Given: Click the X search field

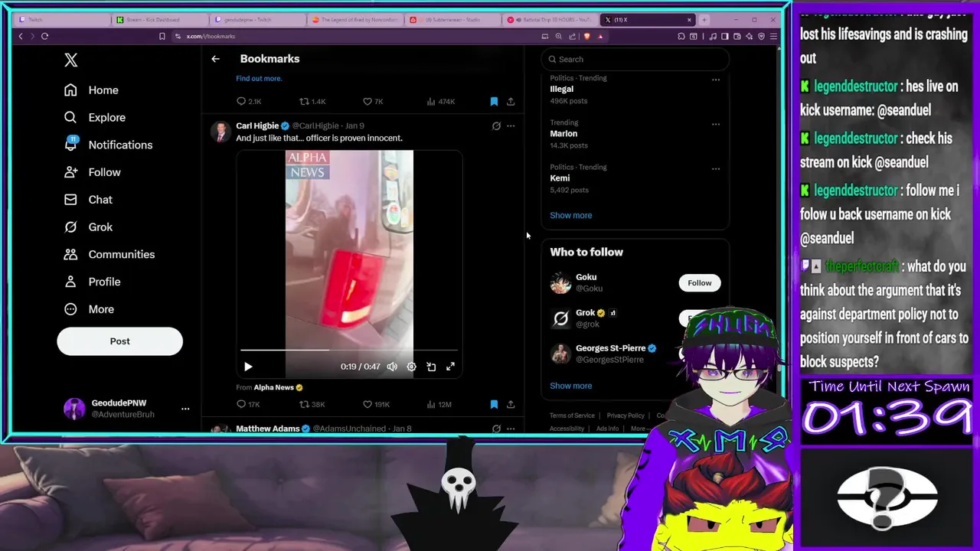Looking at the screenshot, I should pos(635,59).
